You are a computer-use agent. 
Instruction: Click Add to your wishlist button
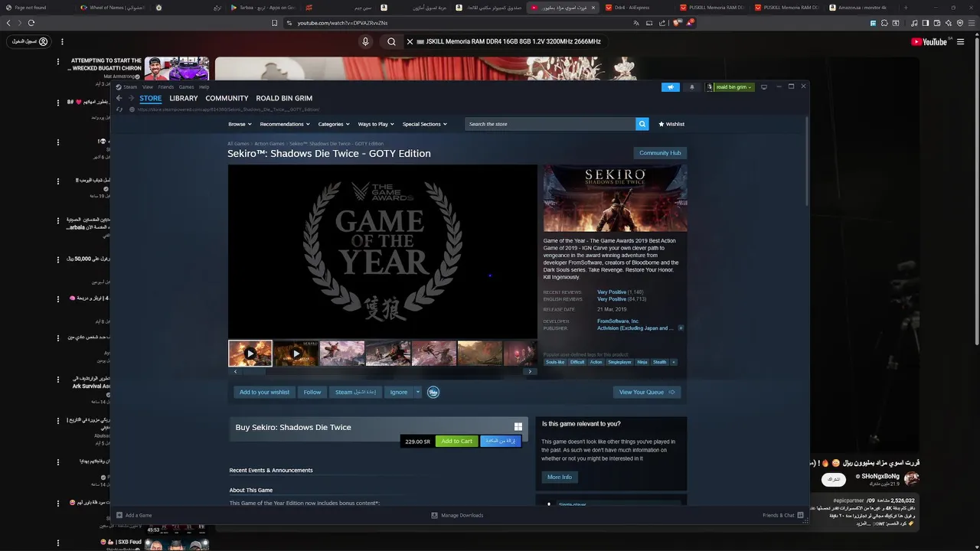click(264, 392)
